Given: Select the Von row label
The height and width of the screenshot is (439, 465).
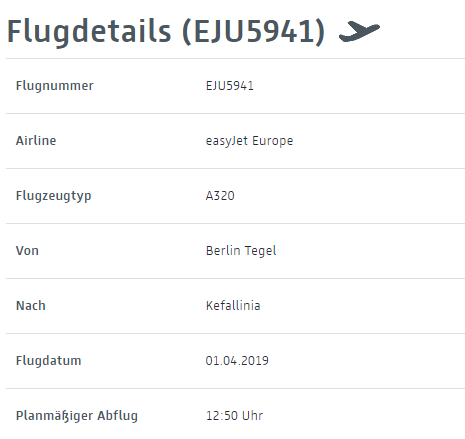Looking at the screenshot, I should coord(27,251).
